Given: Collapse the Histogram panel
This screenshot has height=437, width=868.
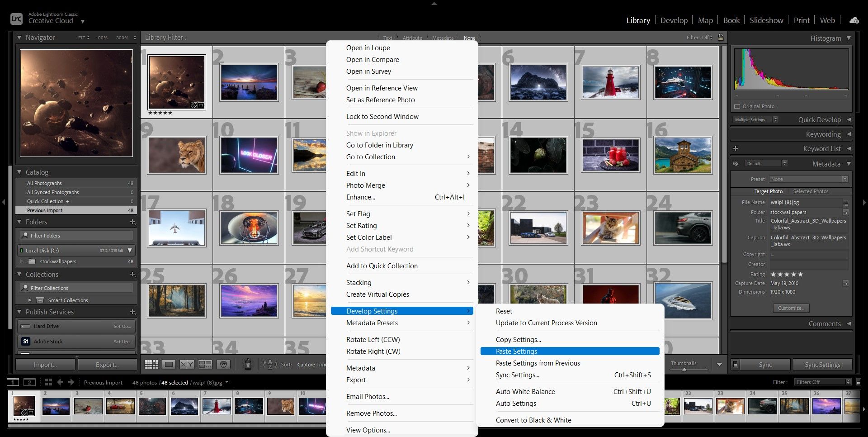Looking at the screenshot, I should point(849,38).
